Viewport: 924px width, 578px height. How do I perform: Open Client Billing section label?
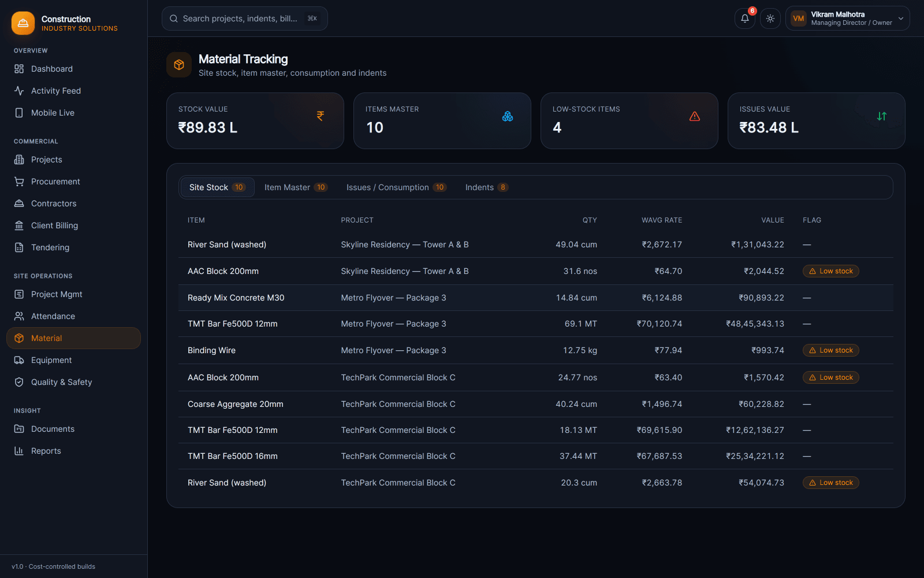54,225
